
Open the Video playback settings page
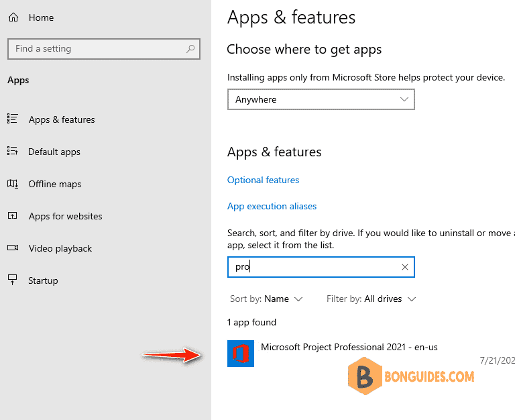[x=60, y=248]
